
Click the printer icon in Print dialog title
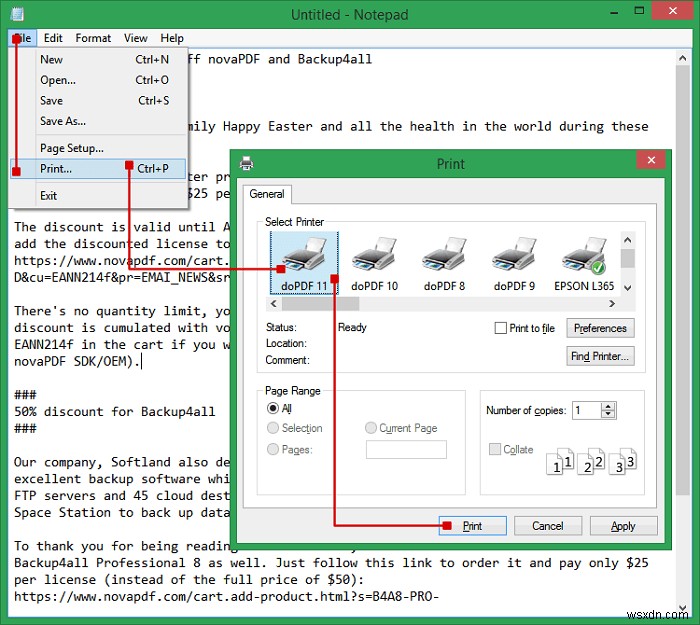(x=246, y=163)
